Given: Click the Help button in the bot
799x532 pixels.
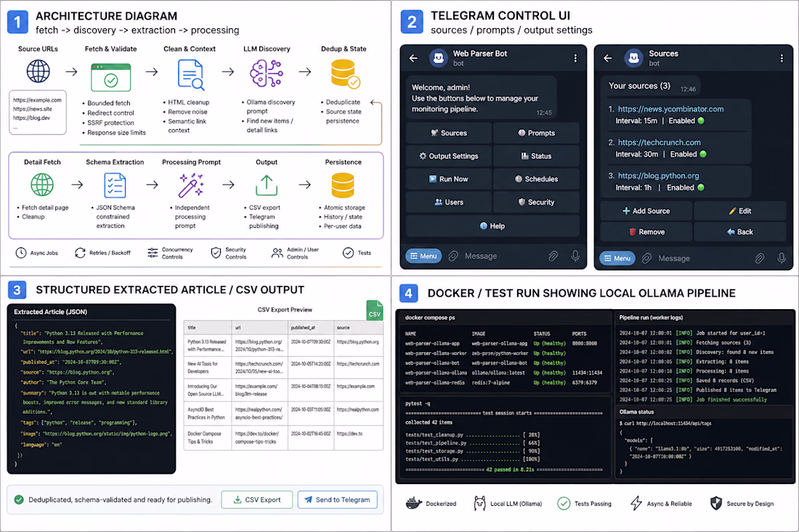Looking at the screenshot, I should tap(492, 226).
